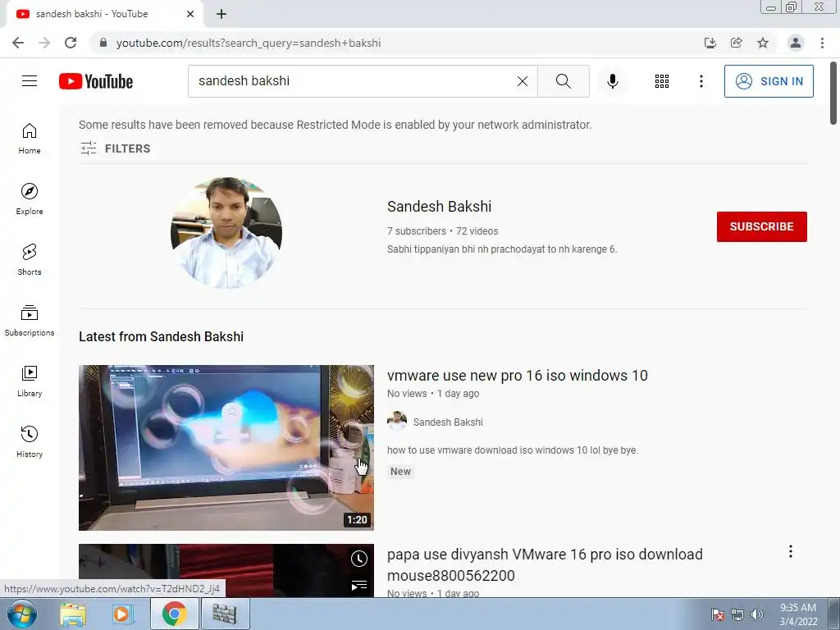
Task: Click the magnifier search button
Action: [563, 81]
